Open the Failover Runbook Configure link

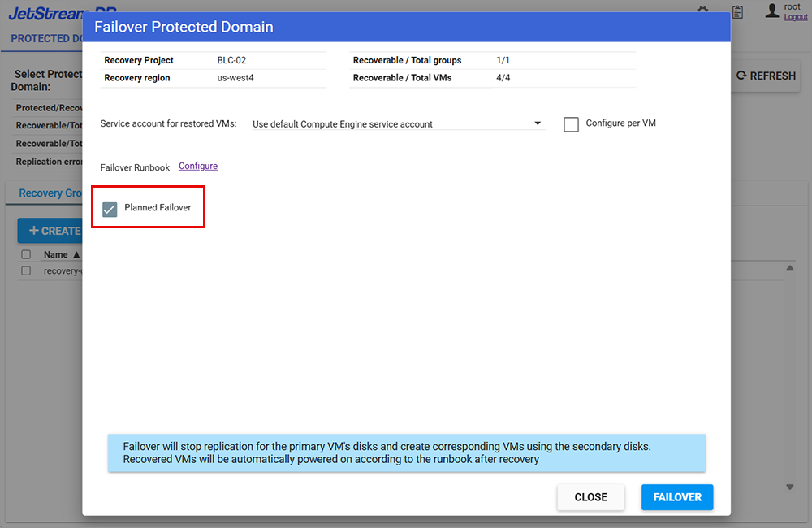(198, 166)
